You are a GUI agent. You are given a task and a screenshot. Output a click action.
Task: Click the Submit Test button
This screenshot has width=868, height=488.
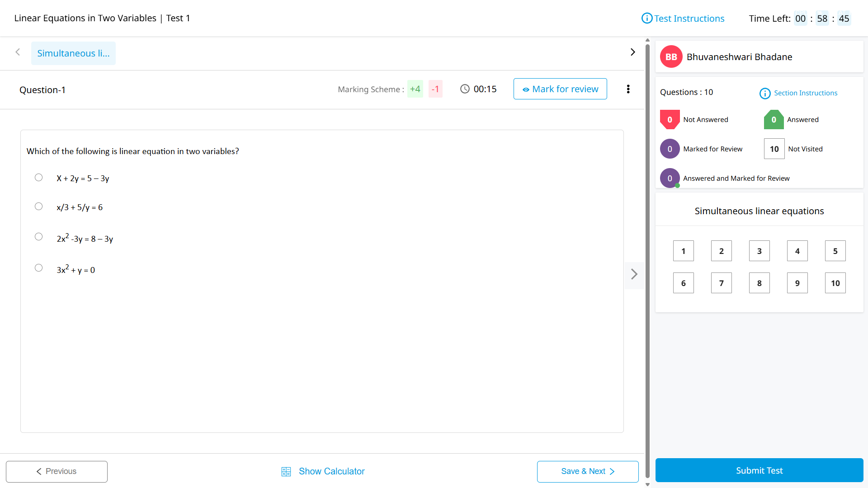(759, 470)
